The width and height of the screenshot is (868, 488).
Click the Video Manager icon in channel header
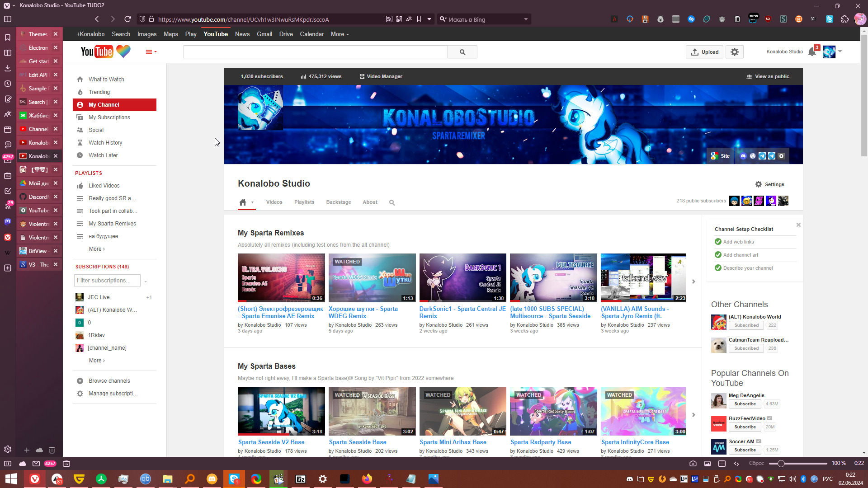click(x=362, y=77)
